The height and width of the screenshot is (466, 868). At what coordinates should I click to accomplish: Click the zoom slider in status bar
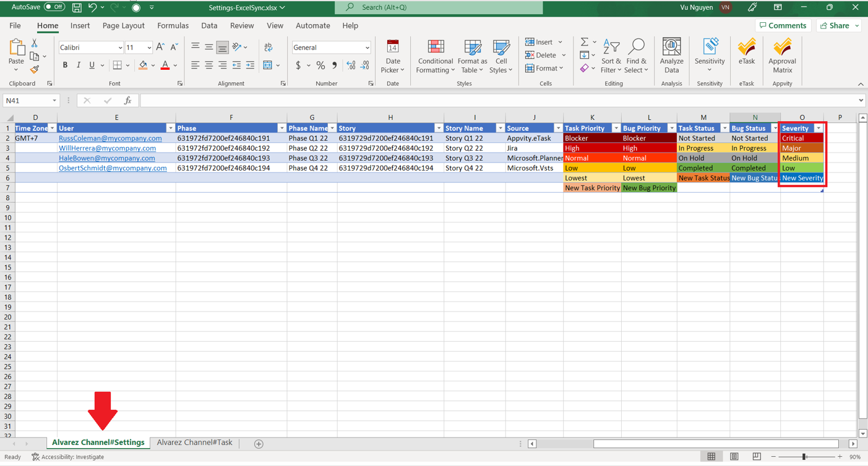(x=804, y=457)
